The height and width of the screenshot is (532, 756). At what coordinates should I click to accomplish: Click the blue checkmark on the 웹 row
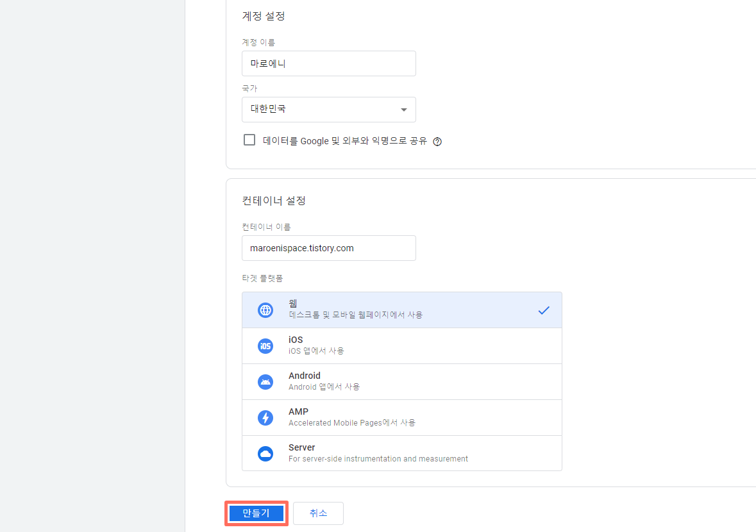tap(544, 310)
